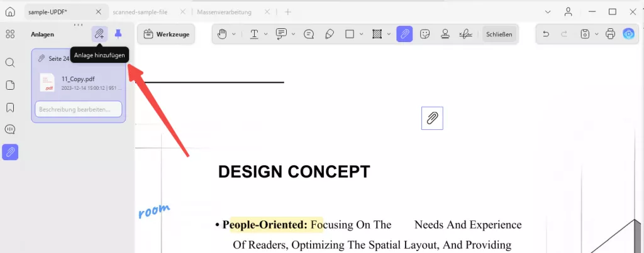The height and width of the screenshot is (253, 644).
Task: Open the thumbnails grid icon in sidebar
Action: coord(10,34)
